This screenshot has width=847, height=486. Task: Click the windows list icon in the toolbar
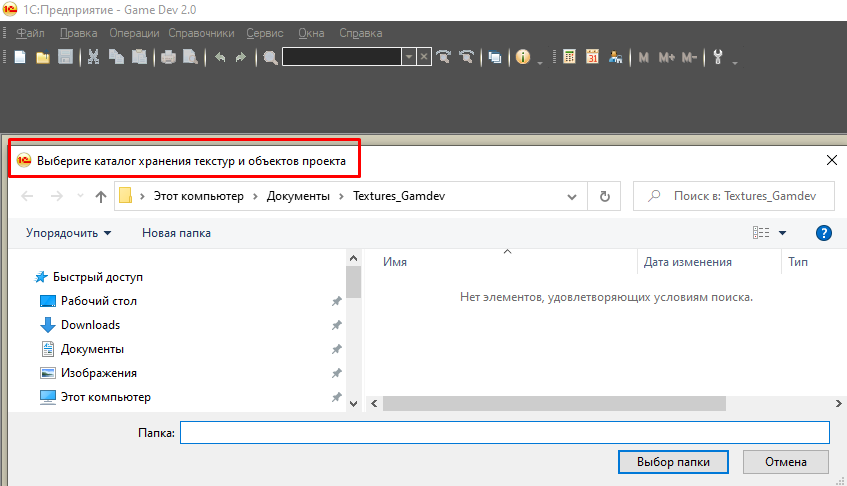(495, 57)
